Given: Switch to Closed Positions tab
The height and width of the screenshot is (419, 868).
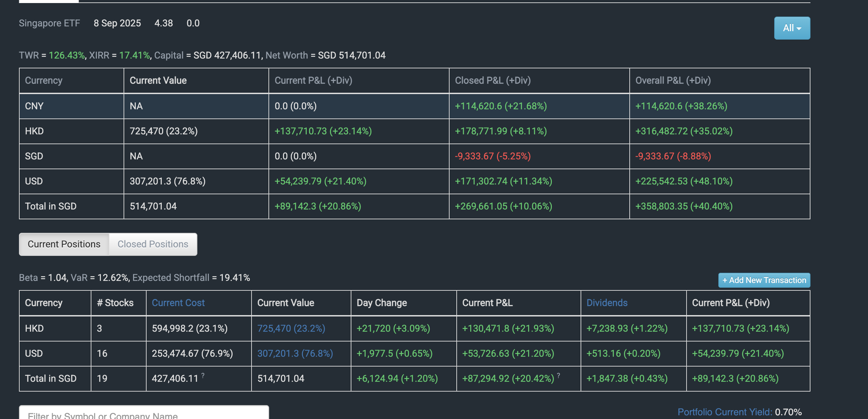Looking at the screenshot, I should [153, 244].
